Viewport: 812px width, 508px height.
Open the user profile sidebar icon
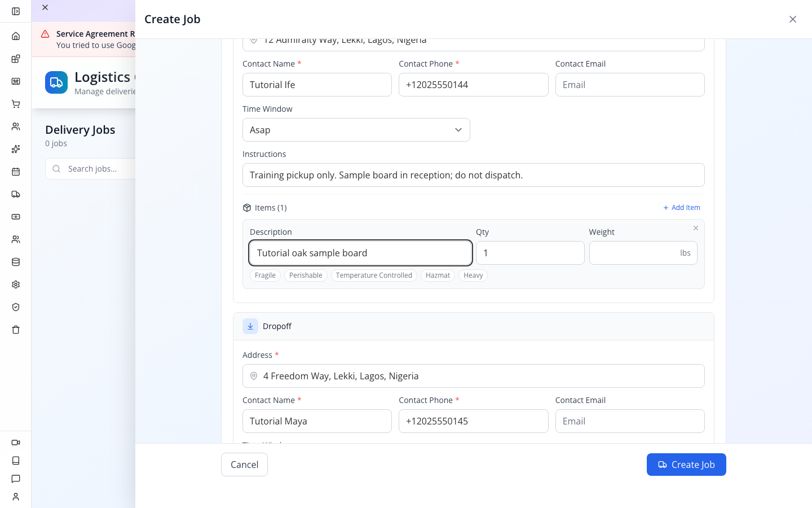click(x=16, y=497)
